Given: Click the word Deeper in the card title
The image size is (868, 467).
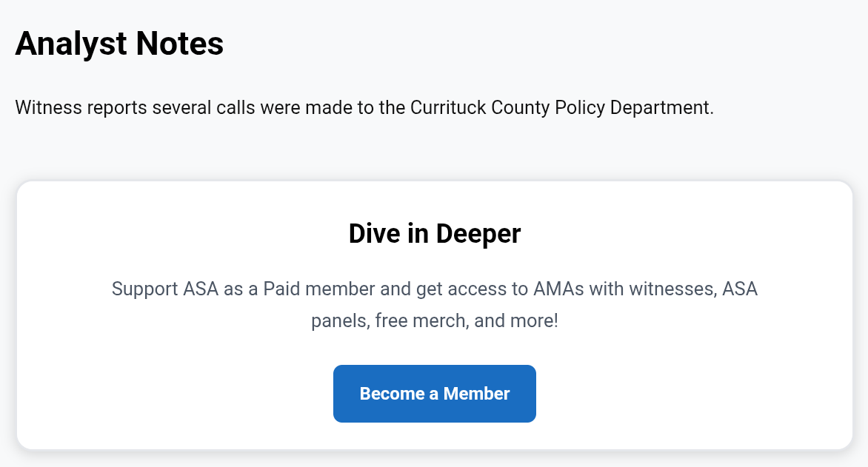Looking at the screenshot, I should (x=478, y=234).
